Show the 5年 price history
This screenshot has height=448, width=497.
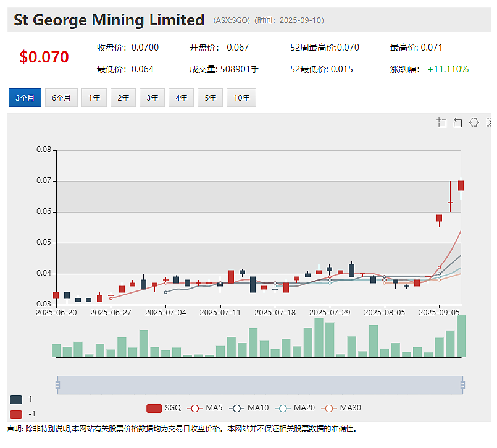(210, 98)
